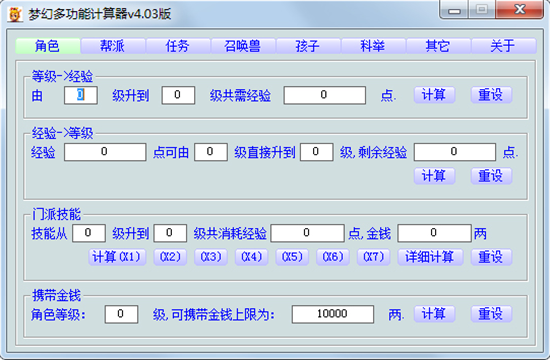The height and width of the screenshot is (360, 550).
Task: Go to the 孩子 tab
Action: [308, 46]
